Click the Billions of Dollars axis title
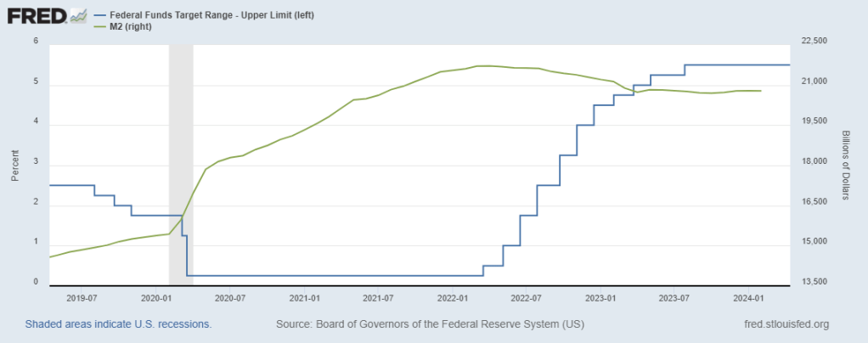This screenshot has height=343, width=868. click(846, 165)
